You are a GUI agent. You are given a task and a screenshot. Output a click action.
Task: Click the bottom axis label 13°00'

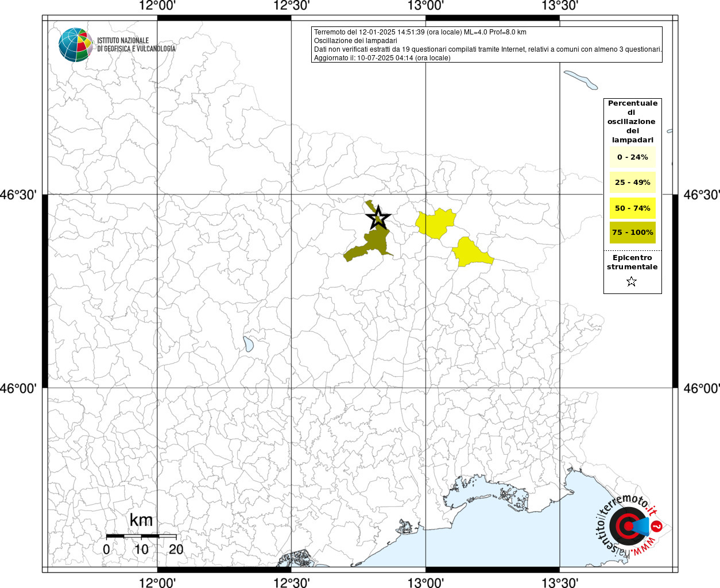425,582
